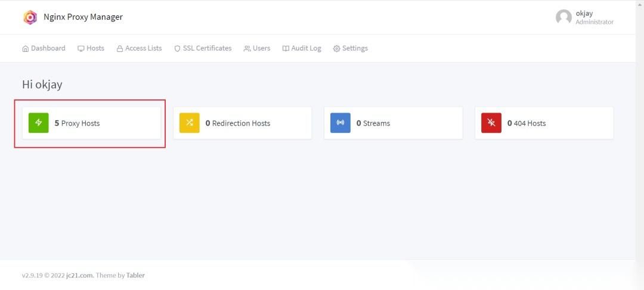Click the blue Streams broadcast icon

340,123
